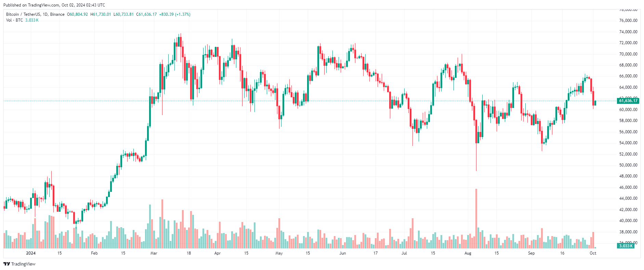
Task: Click the Published on TradingView.com header text
Action: (x=54, y=5)
